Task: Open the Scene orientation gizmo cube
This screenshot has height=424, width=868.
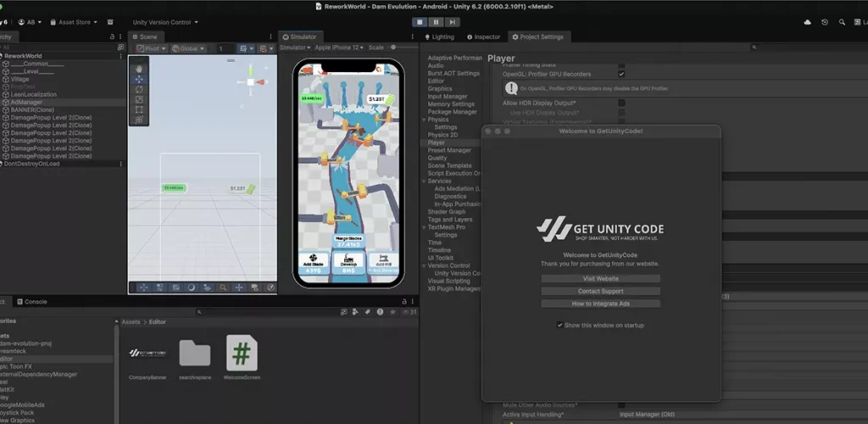Action: [x=250, y=82]
